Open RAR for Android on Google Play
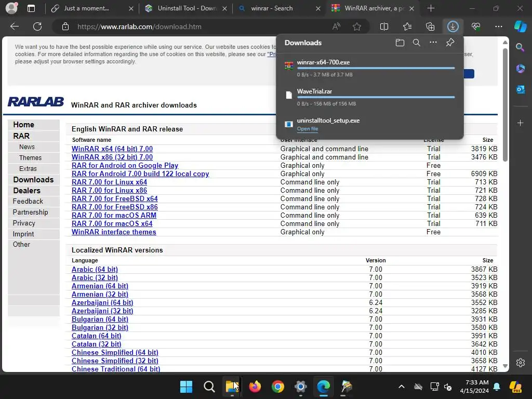Image resolution: width=532 pixels, height=399 pixels. coord(125,165)
